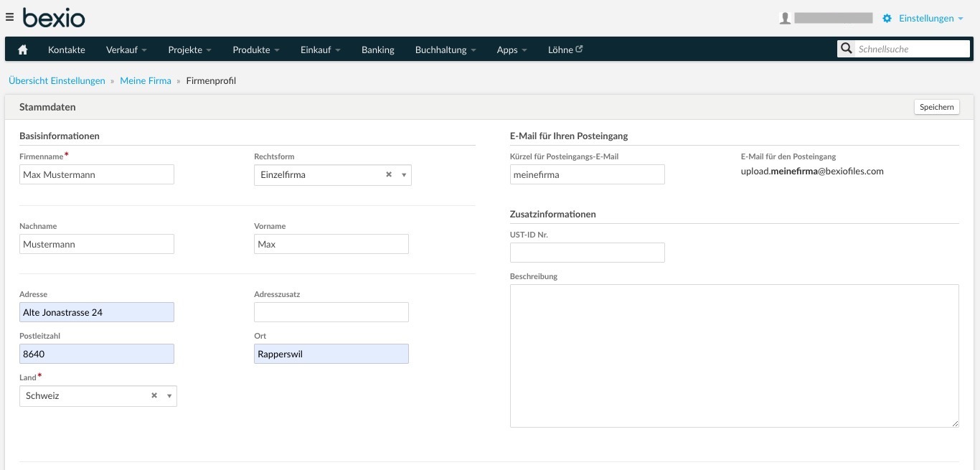This screenshot has height=470, width=980.
Task: Click the Beschreibung text area
Action: click(735, 356)
